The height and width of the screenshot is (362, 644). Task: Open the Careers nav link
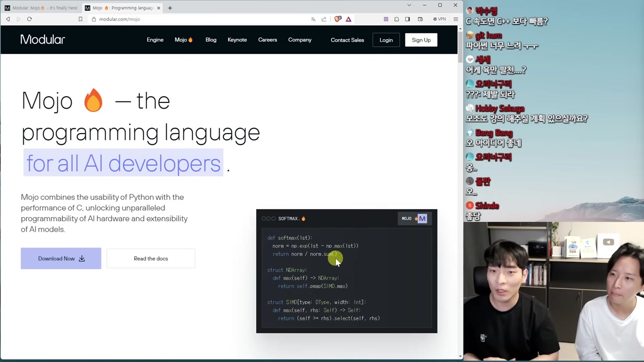267,40
